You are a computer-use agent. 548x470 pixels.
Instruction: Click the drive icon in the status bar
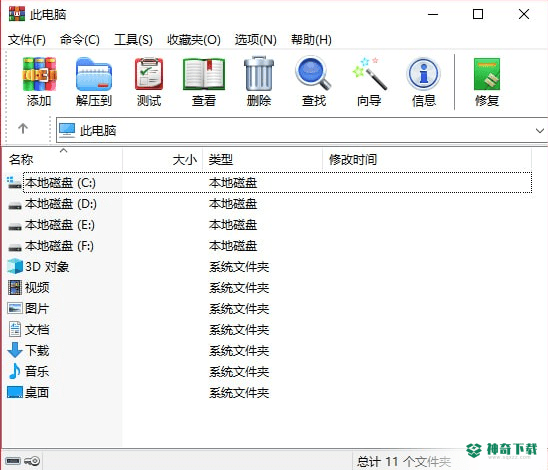(13, 461)
